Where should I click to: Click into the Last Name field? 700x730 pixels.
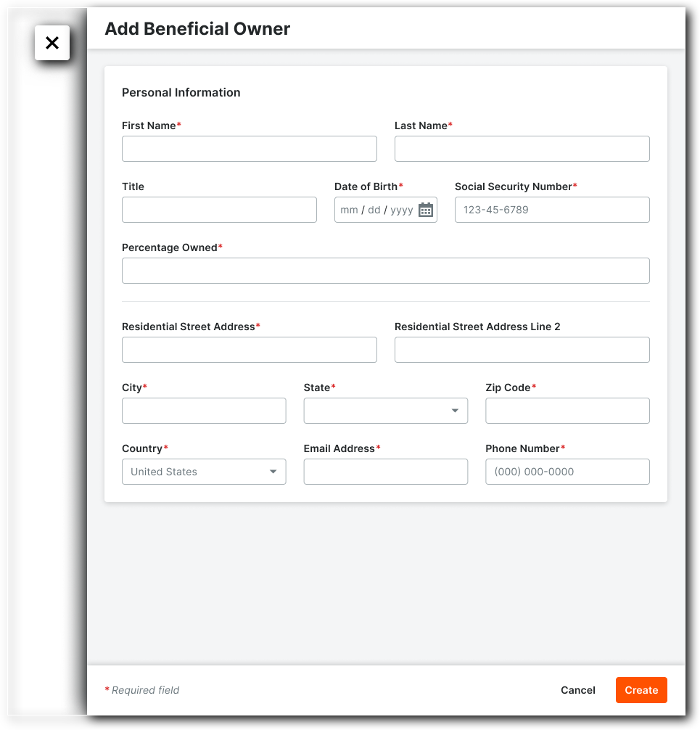click(522, 149)
